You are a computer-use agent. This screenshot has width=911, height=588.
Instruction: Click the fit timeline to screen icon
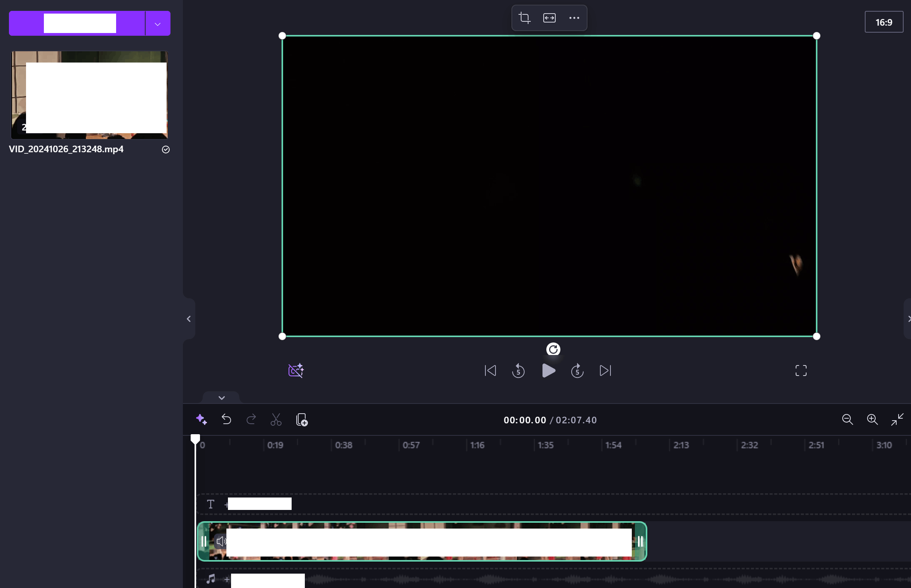(897, 419)
